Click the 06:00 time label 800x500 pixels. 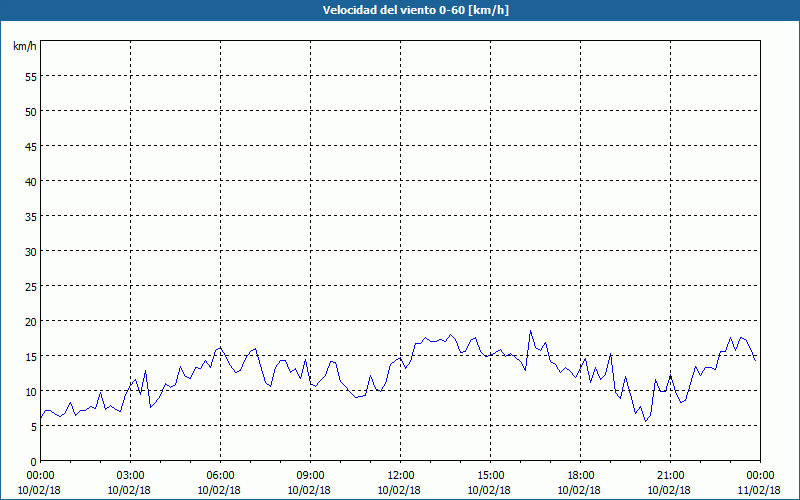[x=220, y=476]
